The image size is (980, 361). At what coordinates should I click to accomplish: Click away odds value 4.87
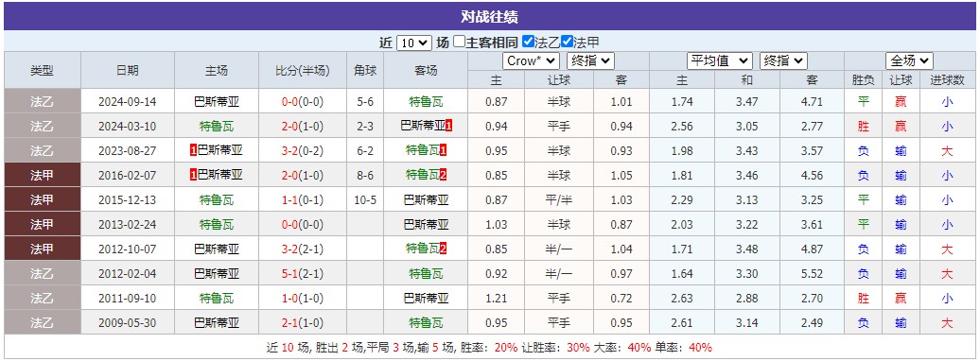point(812,249)
